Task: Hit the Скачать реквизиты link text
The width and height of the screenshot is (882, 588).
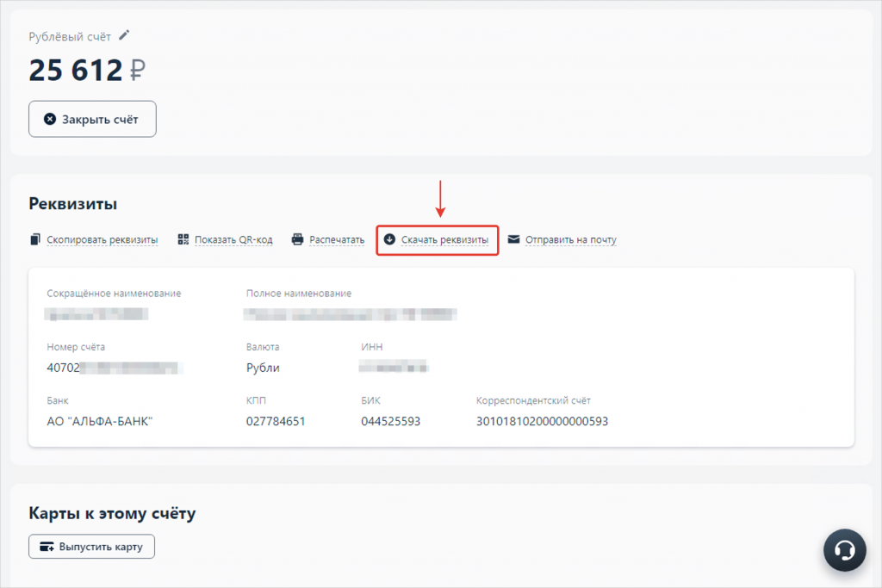Action: (x=444, y=239)
